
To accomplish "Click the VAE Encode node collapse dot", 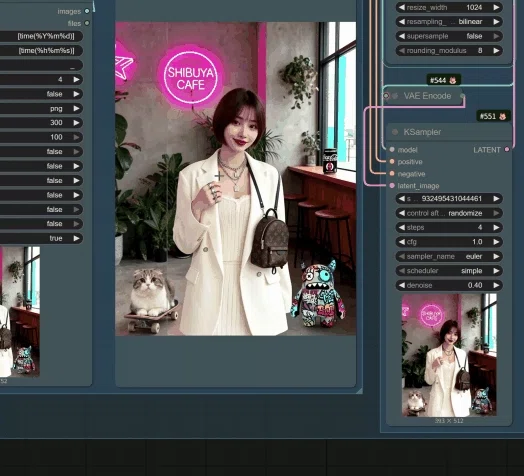I will [395, 96].
